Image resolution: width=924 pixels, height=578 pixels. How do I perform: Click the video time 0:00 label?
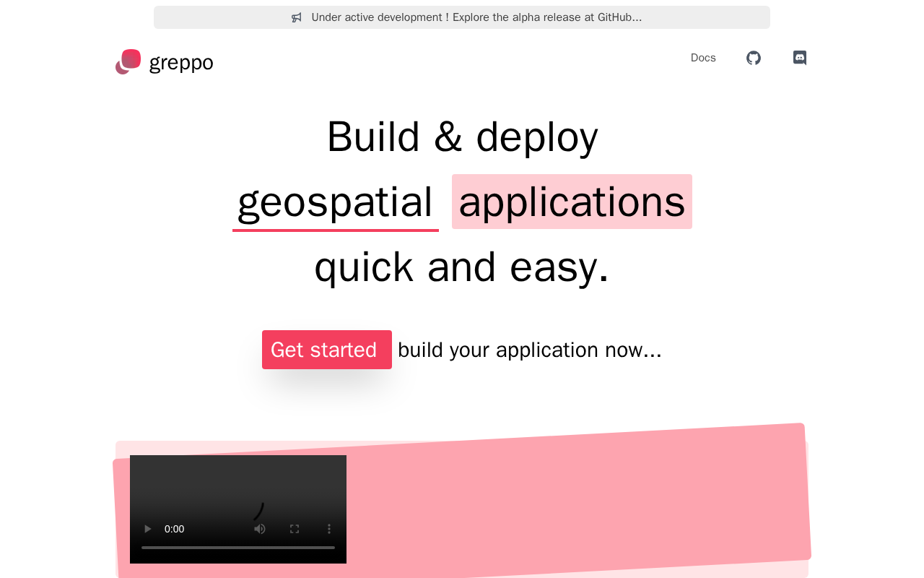174,529
